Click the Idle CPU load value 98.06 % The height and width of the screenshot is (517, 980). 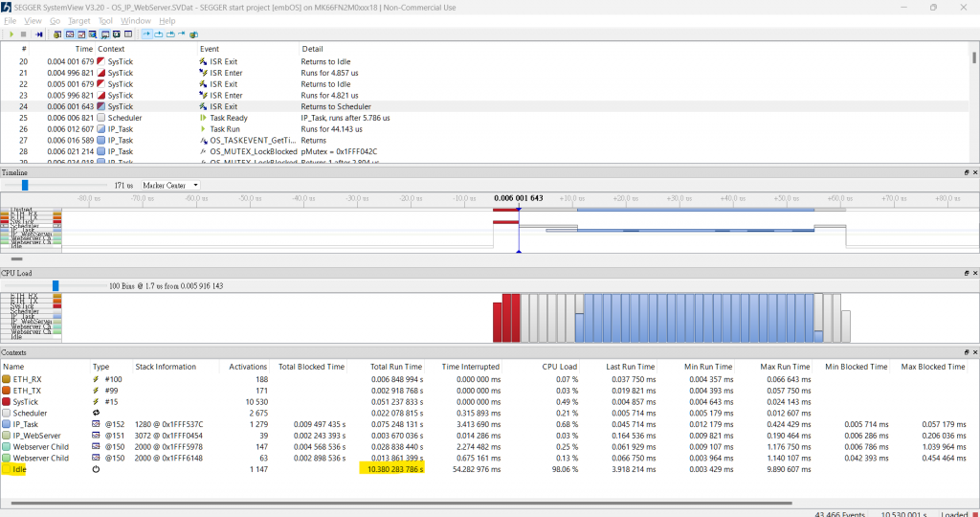coord(565,469)
